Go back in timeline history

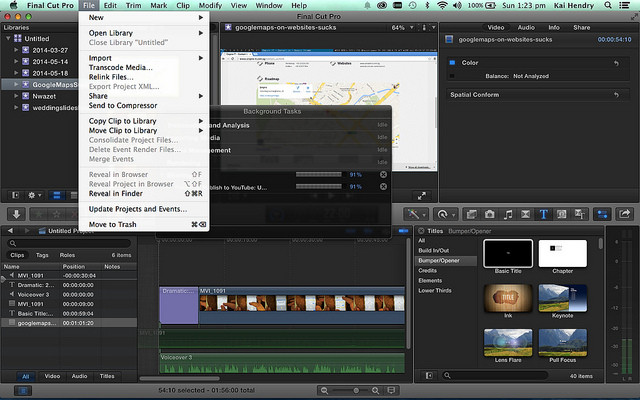(x=11, y=231)
